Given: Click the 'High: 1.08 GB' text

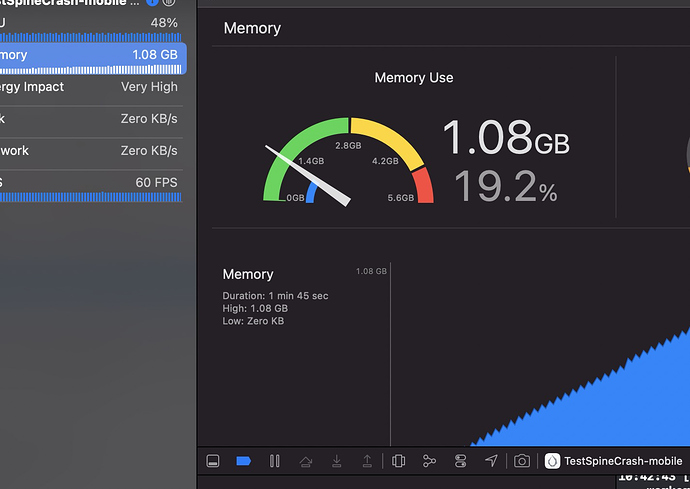Looking at the screenshot, I should 255,309.
